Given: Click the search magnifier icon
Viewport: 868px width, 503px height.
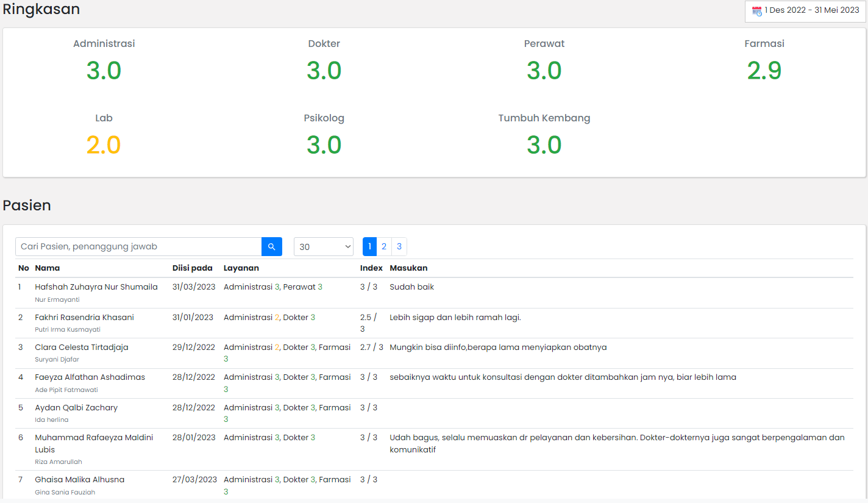Looking at the screenshot, I should tap(272, 246).
